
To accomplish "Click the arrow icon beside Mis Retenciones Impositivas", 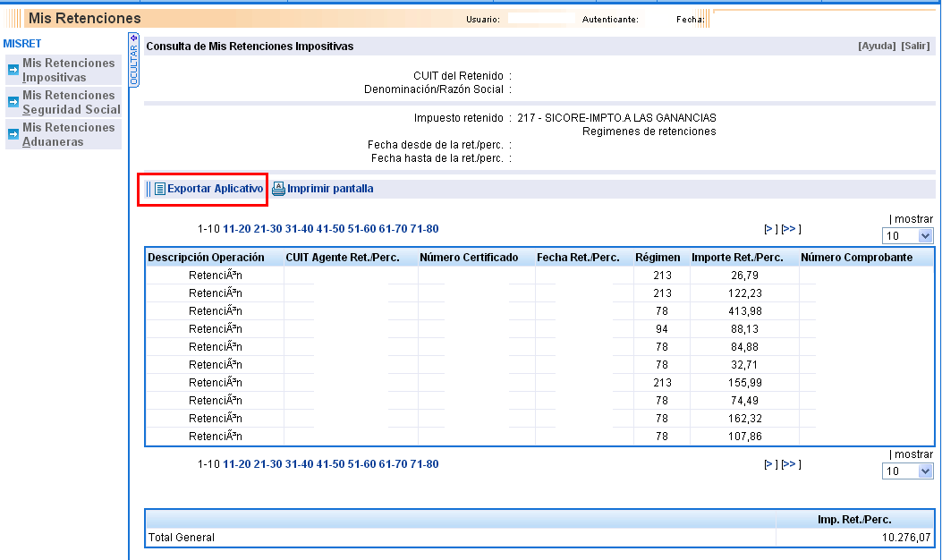I will [13, 70].
